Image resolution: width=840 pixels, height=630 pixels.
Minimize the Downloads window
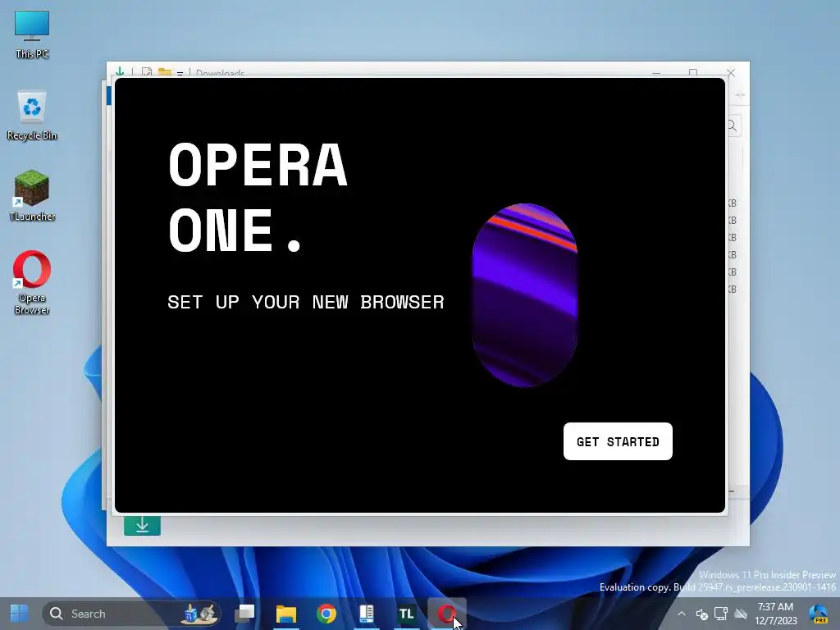(656, 73)
